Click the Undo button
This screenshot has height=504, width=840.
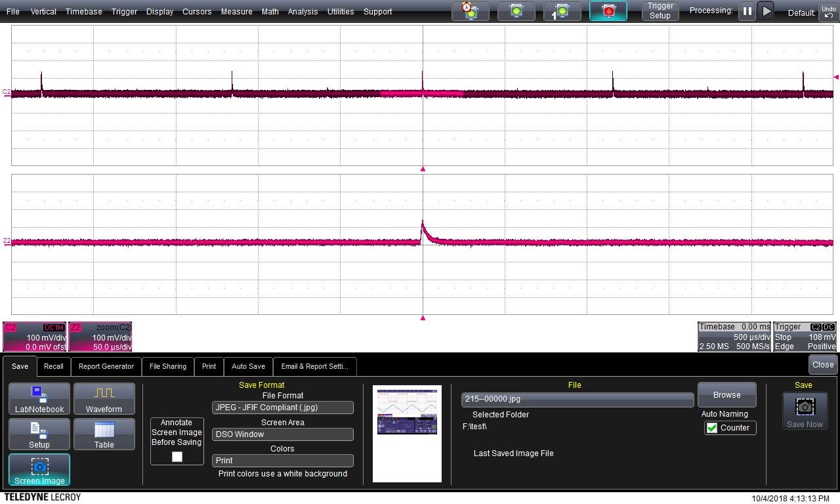coord(828,12)
